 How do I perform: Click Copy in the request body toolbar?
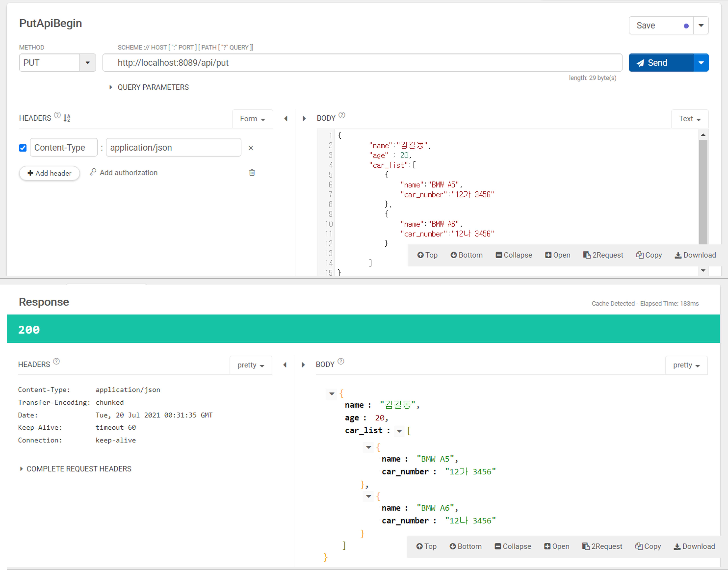coord(649,255)
